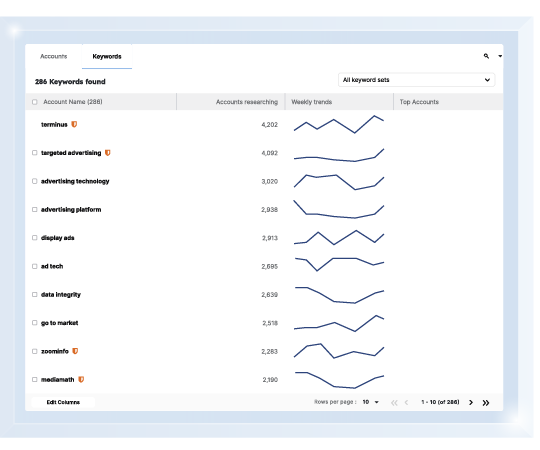540x450 pixels.
Task: Tick the select-all checkbox in the header
Action: tap(34, 102)
